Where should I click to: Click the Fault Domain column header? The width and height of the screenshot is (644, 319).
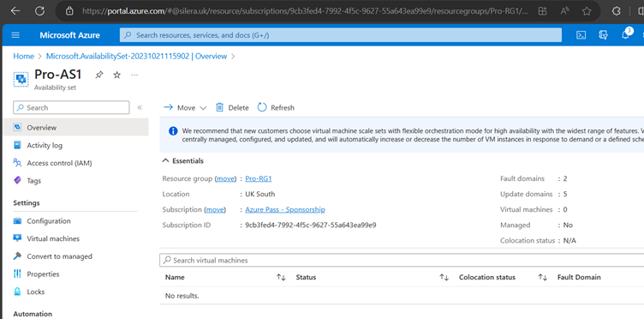click(x=579, y=277)
